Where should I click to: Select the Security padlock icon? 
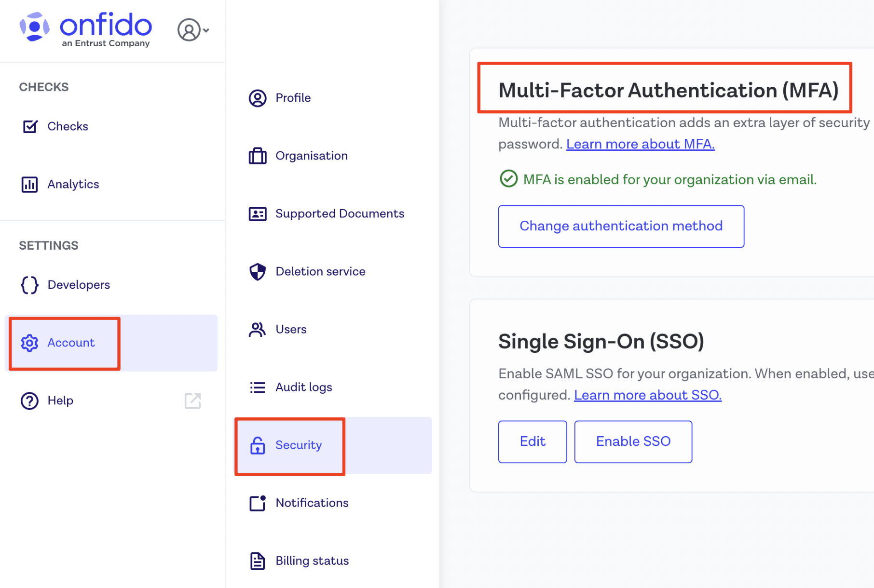(x=258, y=445)
